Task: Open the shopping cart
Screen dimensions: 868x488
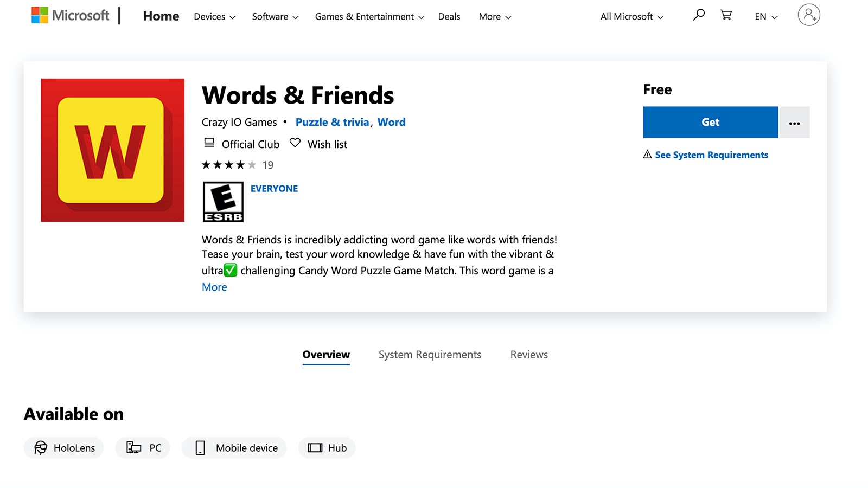Action: [x=725, y=15]
